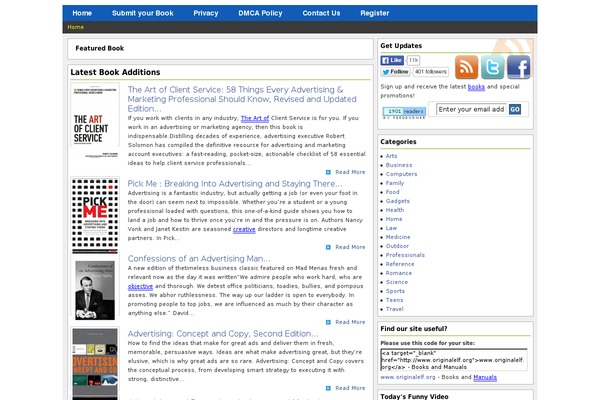The image size is (600, 400).
Task: Click the 401 followers Twitter count
Action: (x=431, y=72)
